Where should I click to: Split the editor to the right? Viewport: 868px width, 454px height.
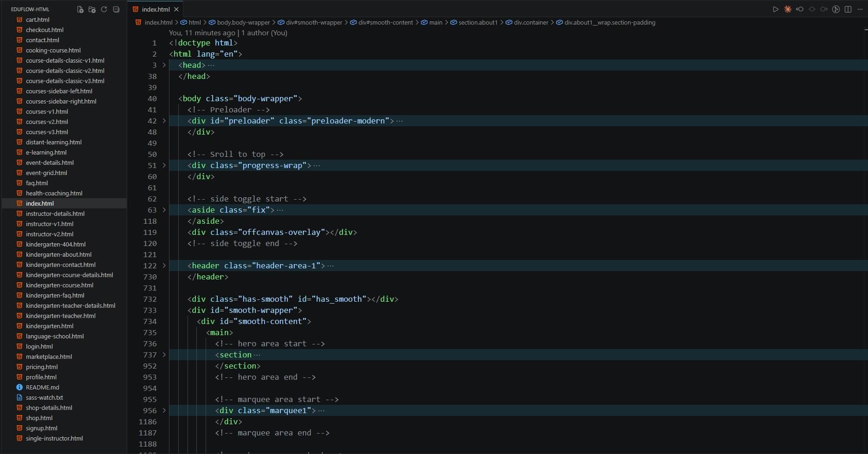(x=848, y=9)
